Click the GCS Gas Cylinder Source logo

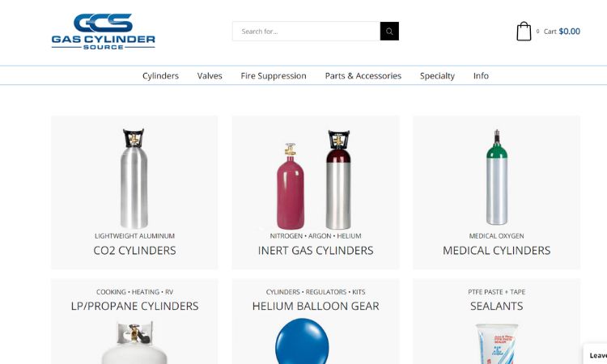tap(104, 32)
